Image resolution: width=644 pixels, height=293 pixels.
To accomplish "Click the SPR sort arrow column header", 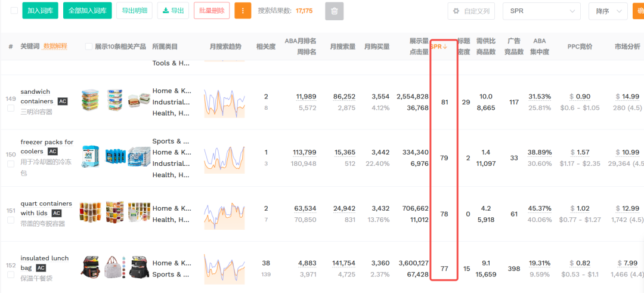I will [x=439, y=47].
